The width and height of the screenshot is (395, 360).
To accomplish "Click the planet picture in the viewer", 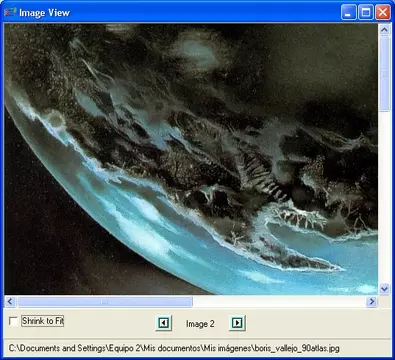I will (191, 159).
